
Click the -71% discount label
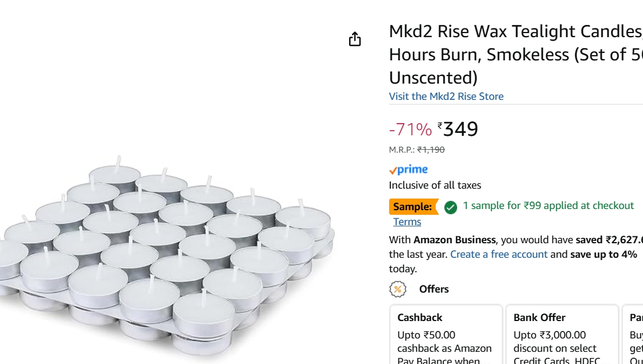[409, 129]
